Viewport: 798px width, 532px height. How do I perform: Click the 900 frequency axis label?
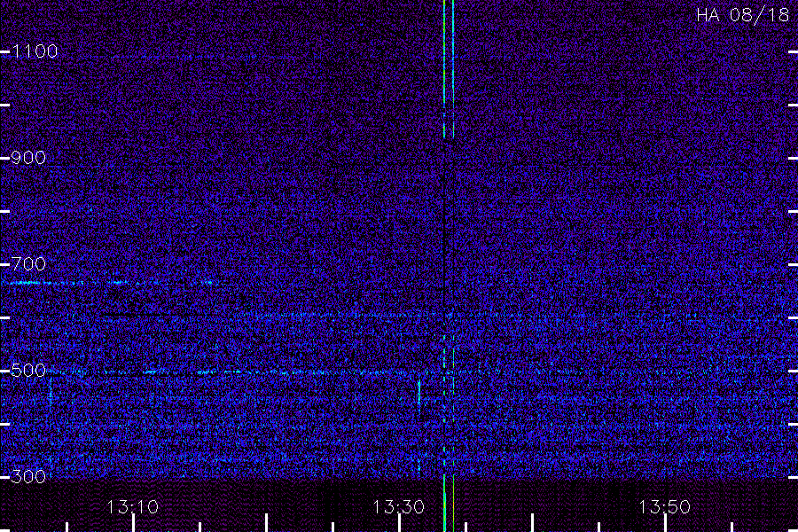pyautogui.click(x=28, y=158)
